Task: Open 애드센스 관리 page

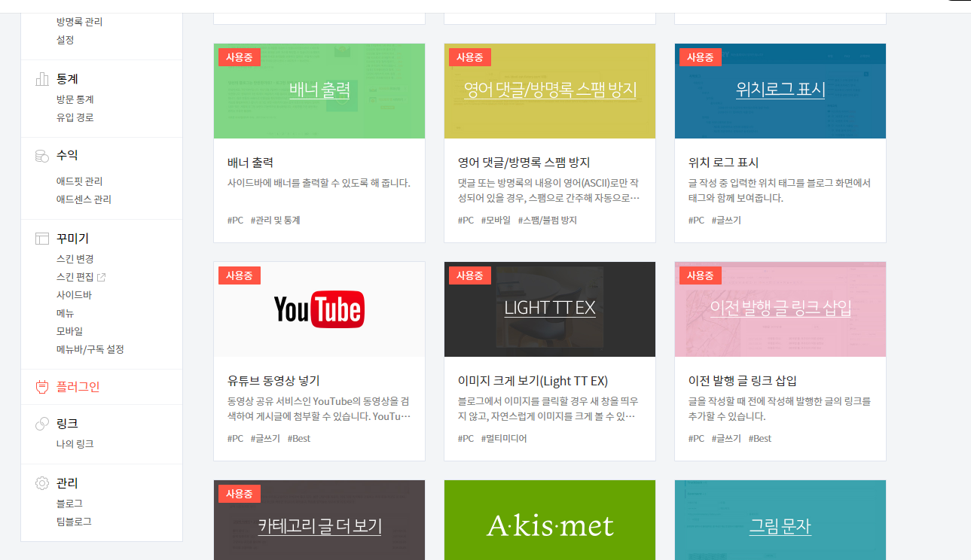Action: tap(84, 199)
